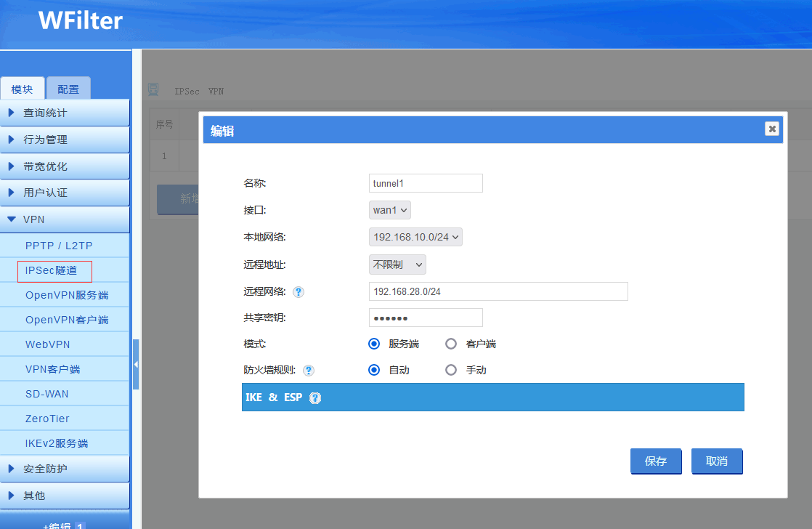Click the 取消 button
The width and height of the screenshot is (812, 529).
tap(717, 461)
